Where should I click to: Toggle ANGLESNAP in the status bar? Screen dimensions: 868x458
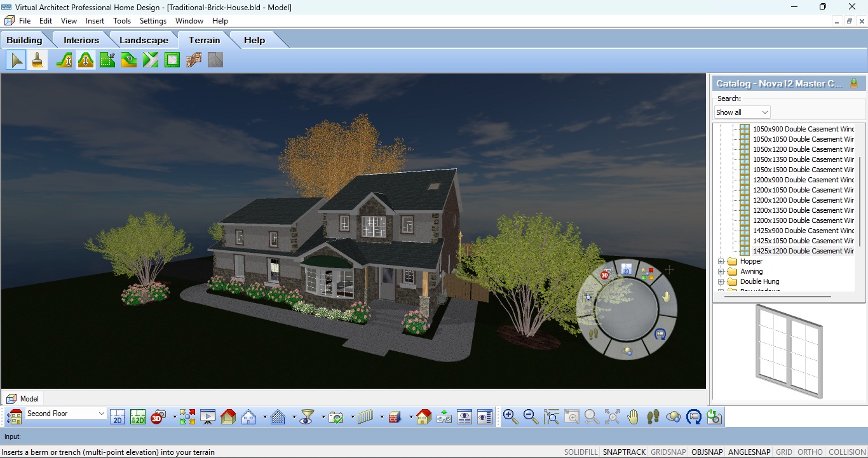(x=749, y=452)
